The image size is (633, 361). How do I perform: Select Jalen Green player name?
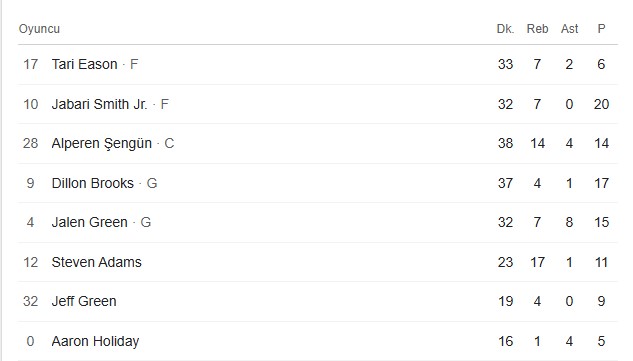pyautogui.click(x=90, y=222)
